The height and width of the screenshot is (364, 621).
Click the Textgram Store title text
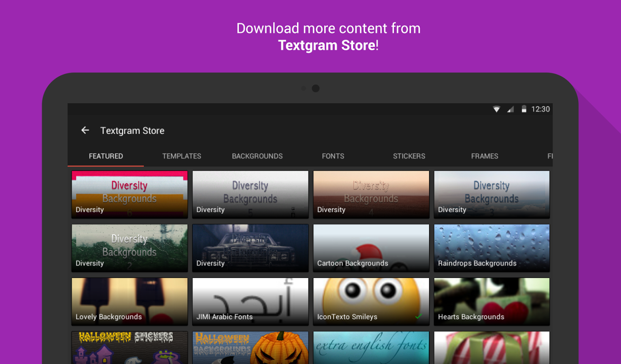[132, 131]
